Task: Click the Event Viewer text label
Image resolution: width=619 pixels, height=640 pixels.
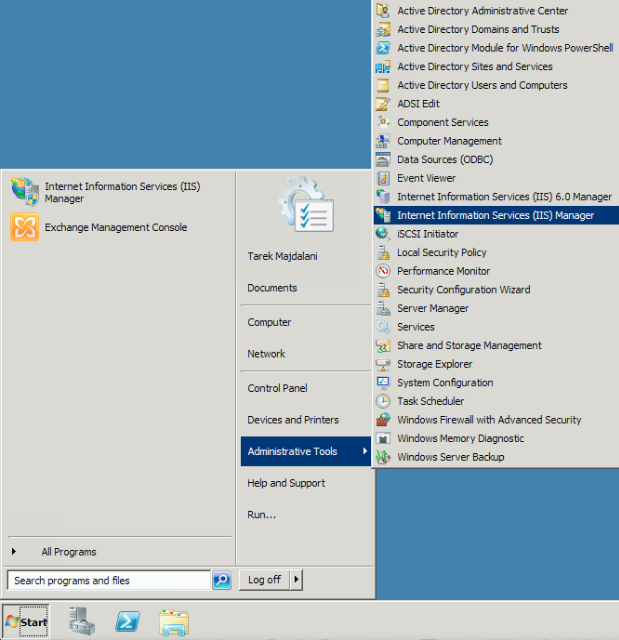Action: pyautogui.click(x=426, y=178)
